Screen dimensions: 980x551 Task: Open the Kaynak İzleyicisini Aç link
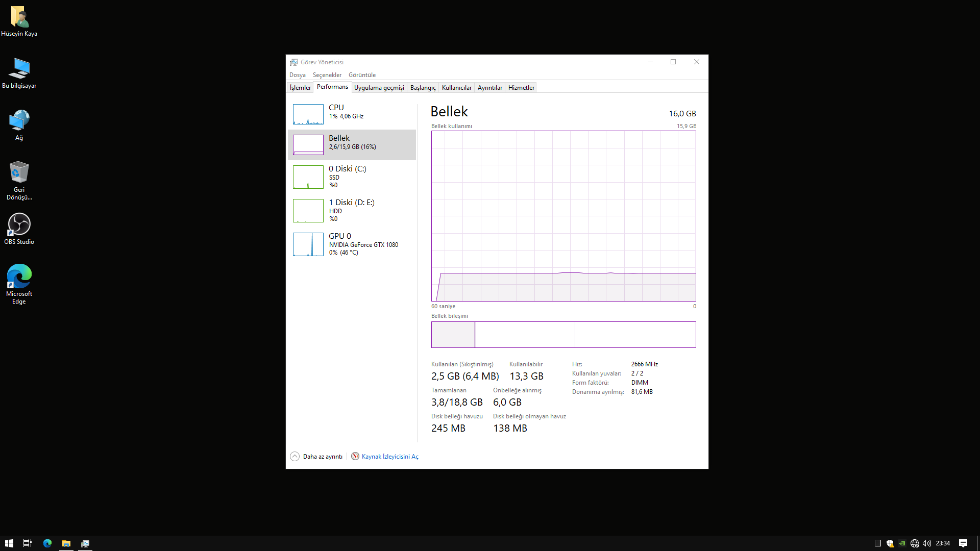pos(390,457)
